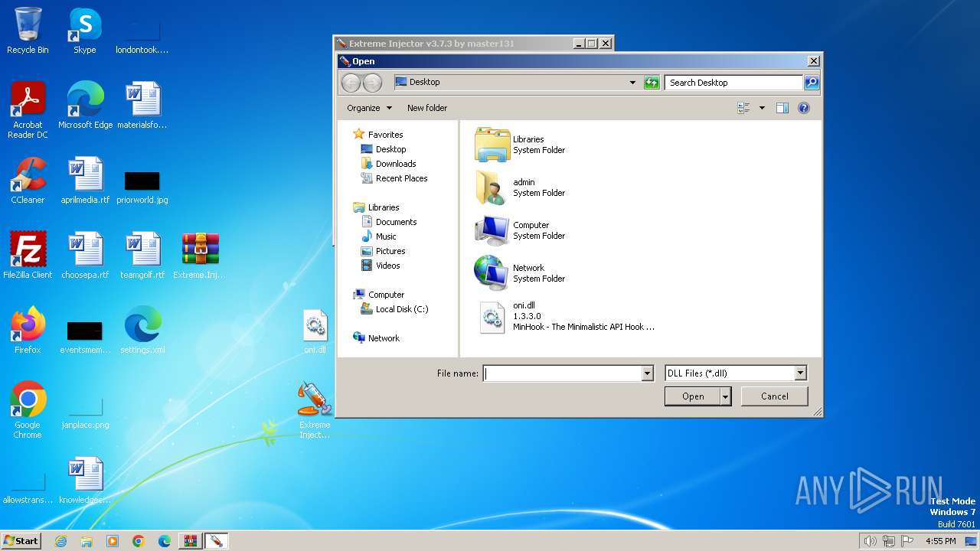Click the File name text field
The image size is (980, 551).
click(563, 373)
